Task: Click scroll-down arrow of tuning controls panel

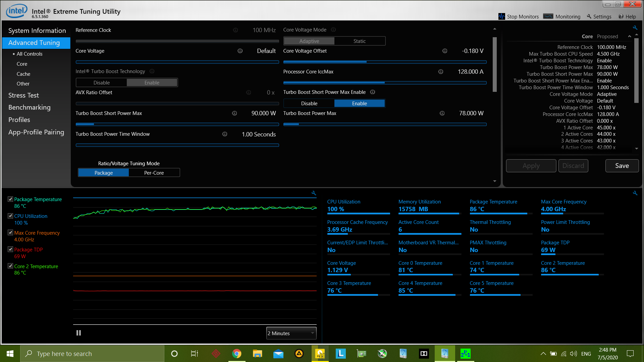Action: click(495, 181)
